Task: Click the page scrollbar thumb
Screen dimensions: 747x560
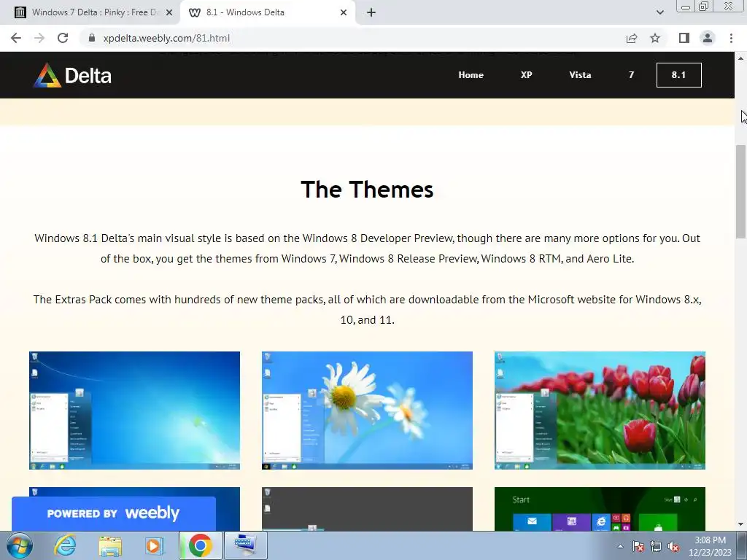Action: tap(741, 191)
